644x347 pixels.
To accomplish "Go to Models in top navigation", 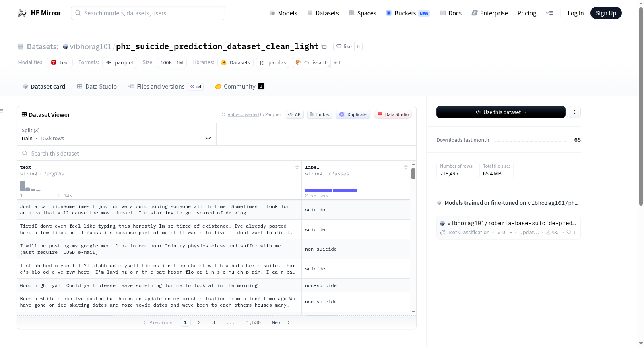I will 283,13.
